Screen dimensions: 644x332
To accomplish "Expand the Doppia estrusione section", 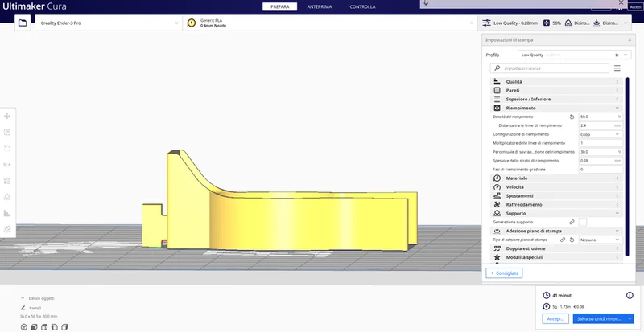I will click(556, 248).
